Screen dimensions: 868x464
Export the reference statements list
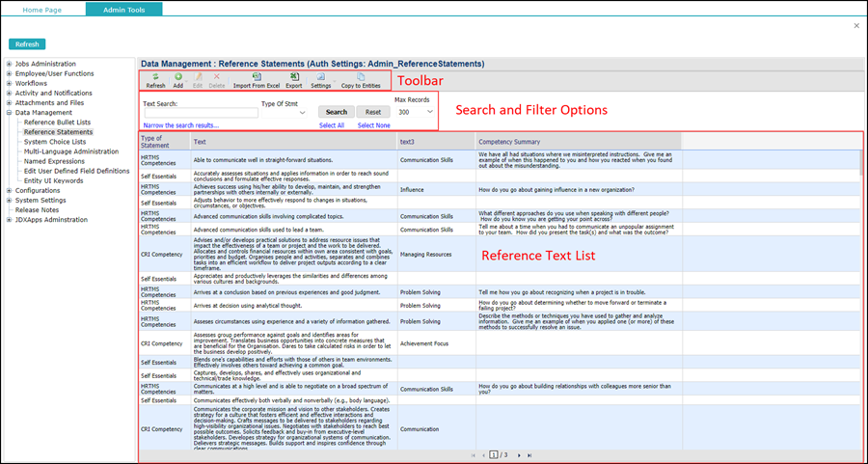coord(293,77)
